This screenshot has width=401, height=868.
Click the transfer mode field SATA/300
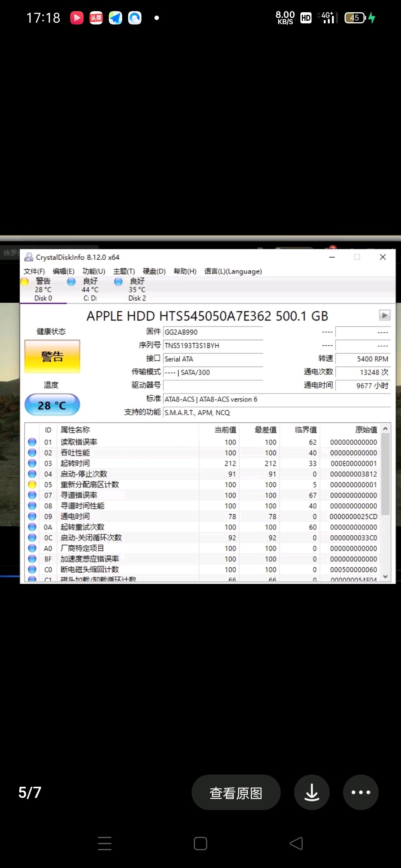[213, 372]
